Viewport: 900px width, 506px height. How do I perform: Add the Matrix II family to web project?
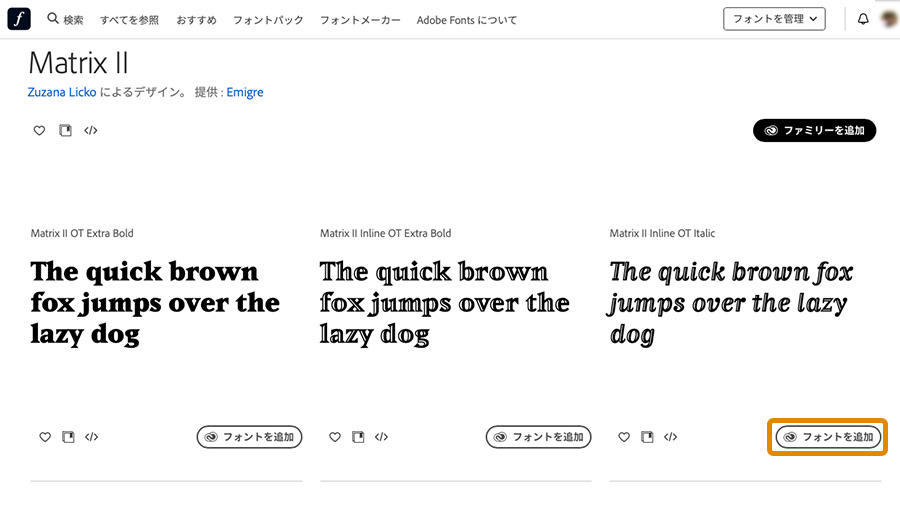(65, 131)
